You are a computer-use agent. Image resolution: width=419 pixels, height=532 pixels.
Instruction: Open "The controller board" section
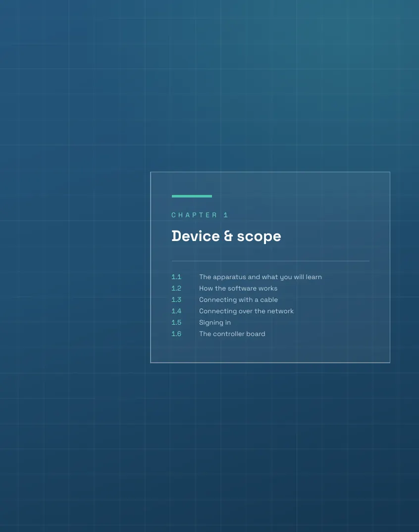232,334
